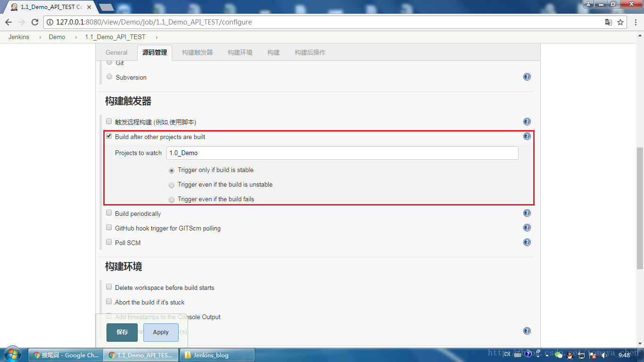Select Subversion radio button
This screenshot has height=362, width=644.
pos(109,76)
